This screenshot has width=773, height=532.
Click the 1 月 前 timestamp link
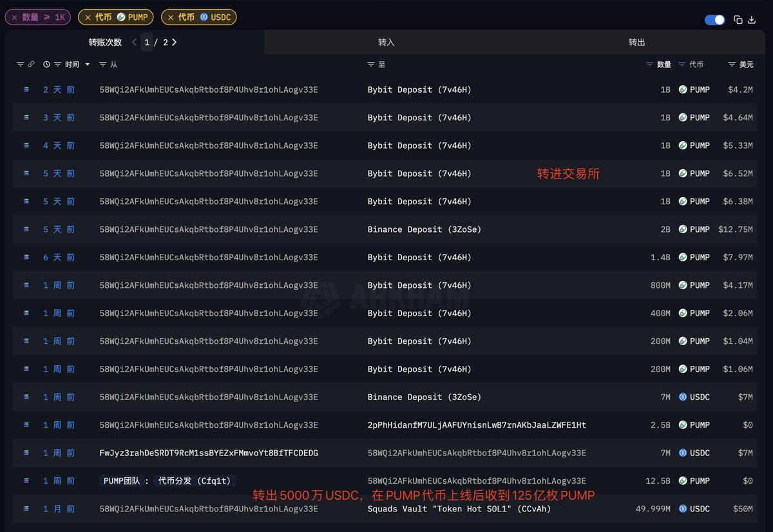tap(59, 509)
